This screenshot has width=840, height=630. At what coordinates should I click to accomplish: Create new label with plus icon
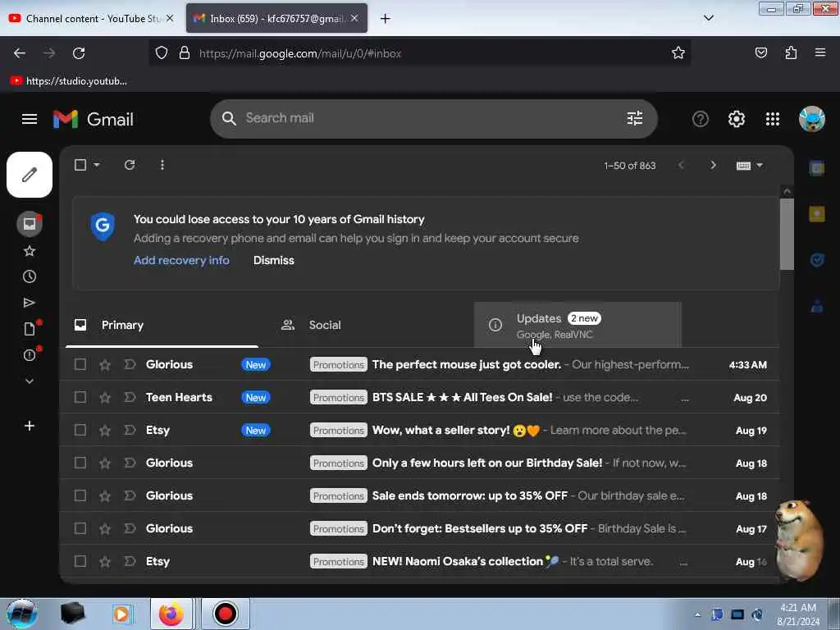point(30,426)
